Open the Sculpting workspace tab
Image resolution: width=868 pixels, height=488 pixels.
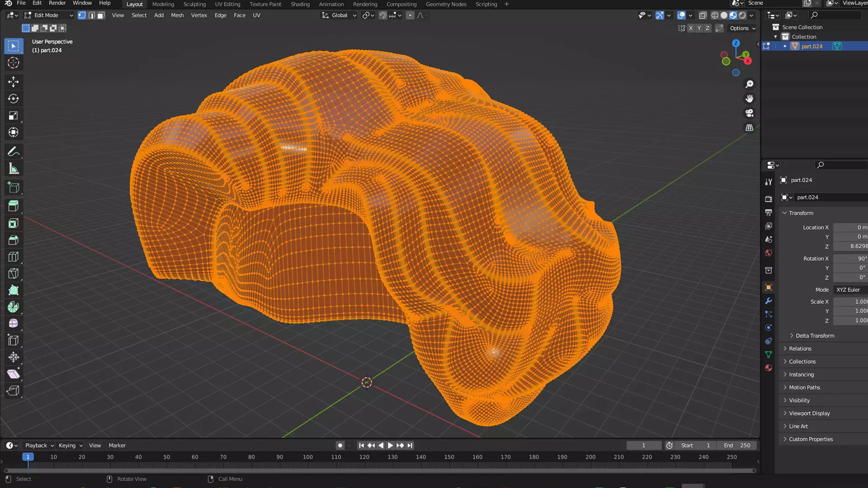click(194, 4)
